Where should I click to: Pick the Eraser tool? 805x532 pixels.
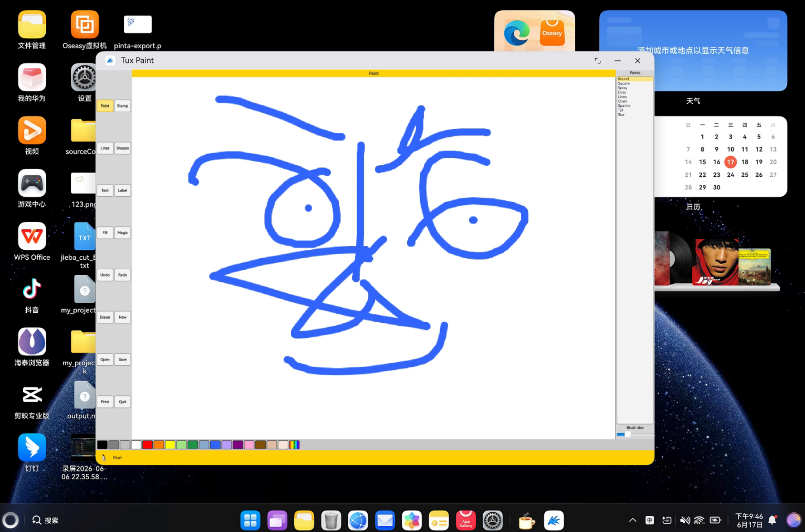pyautogui.click(x=105, y=317)
